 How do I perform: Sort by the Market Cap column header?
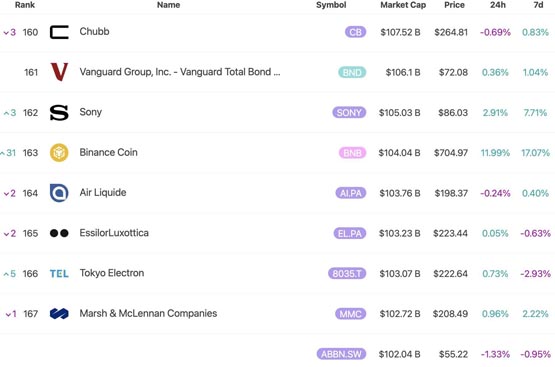[403, 5]
